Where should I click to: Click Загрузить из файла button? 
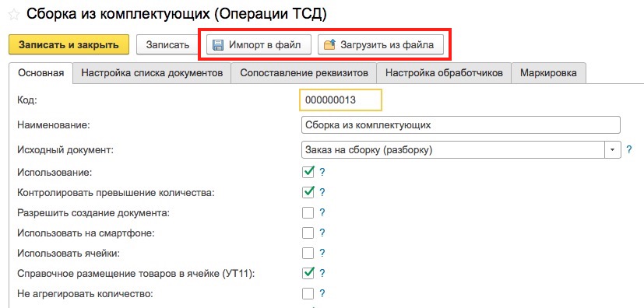(381, 44)
